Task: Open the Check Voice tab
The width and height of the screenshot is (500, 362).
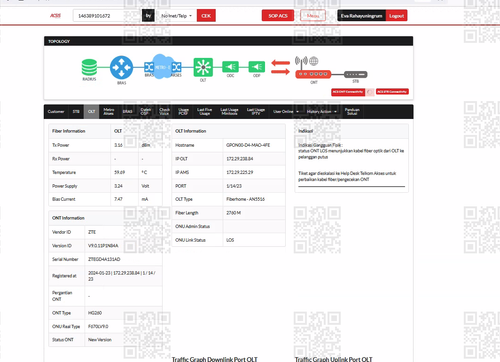Action: click(x=164, y=112)
